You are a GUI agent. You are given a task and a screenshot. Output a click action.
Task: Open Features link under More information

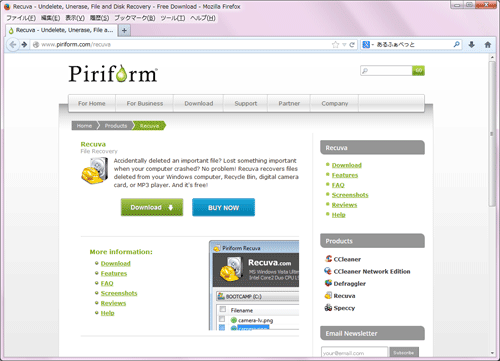(114, 273)
